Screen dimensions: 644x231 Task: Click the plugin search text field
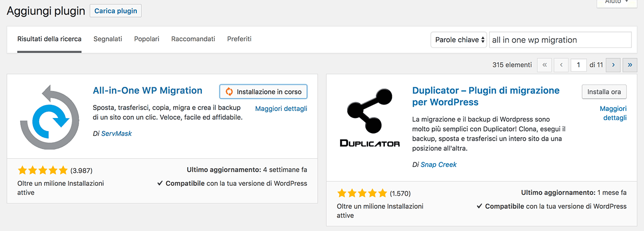point(560,40)
